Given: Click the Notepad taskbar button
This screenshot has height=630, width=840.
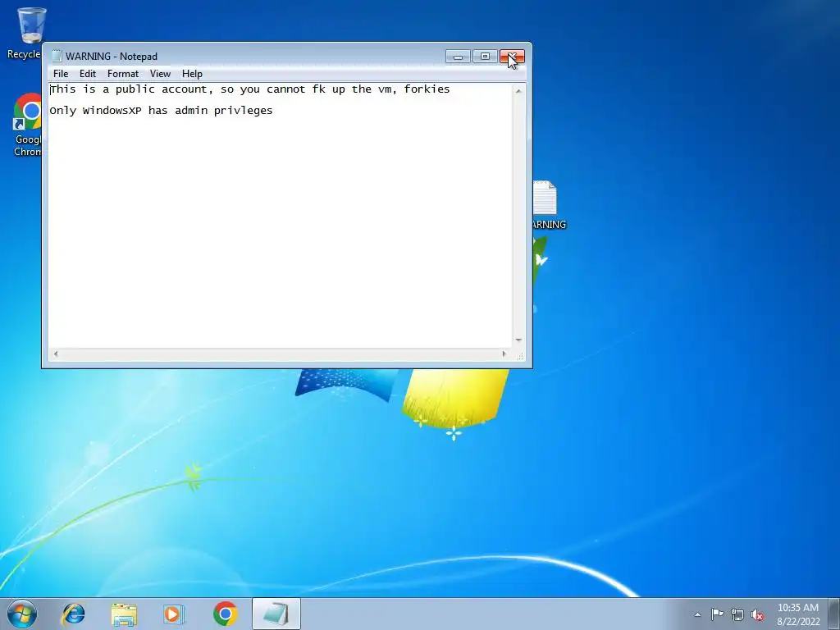Looking at the screenshot, I should point(276,614).
